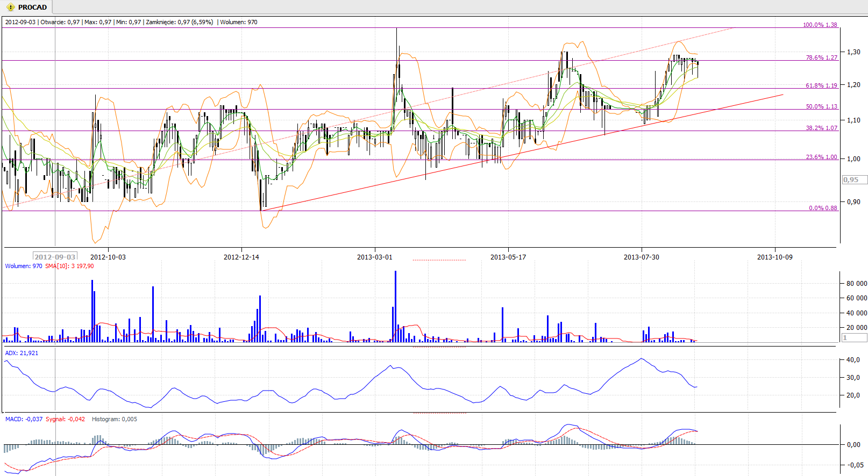The image size is (868, 476).
Task: Click the Sygnał: -0,042 label
Action: tap(65, 419)
